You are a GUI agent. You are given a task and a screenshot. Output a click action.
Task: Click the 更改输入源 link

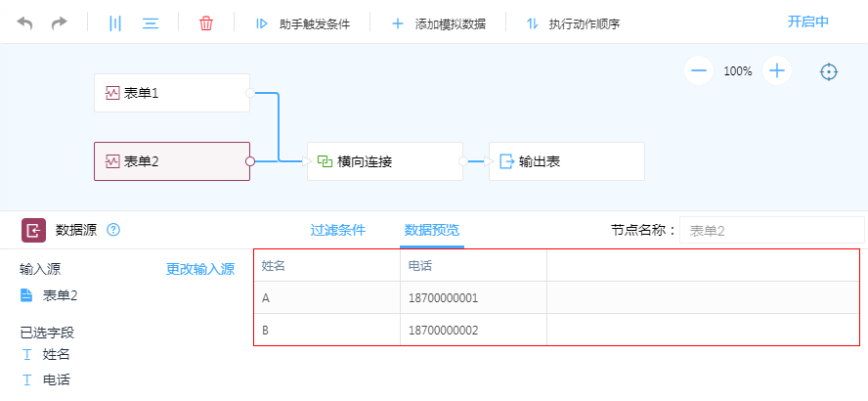click(200, 270)
